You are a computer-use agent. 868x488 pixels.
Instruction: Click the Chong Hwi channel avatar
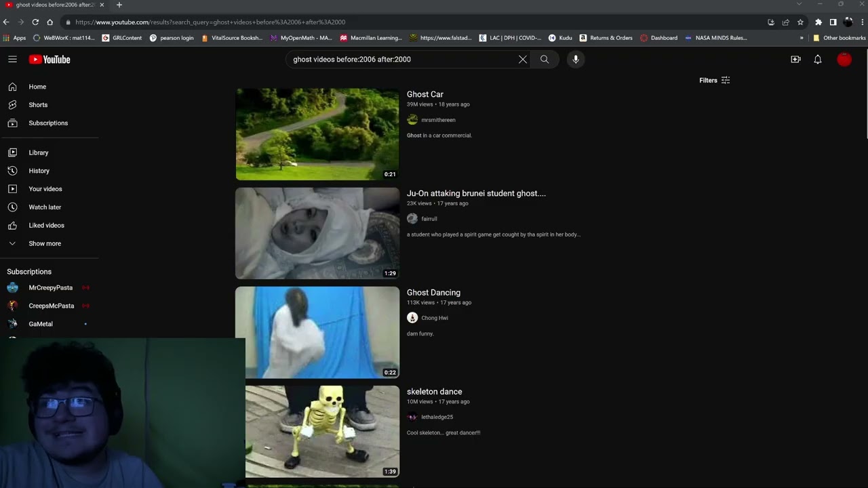[412, 318]
